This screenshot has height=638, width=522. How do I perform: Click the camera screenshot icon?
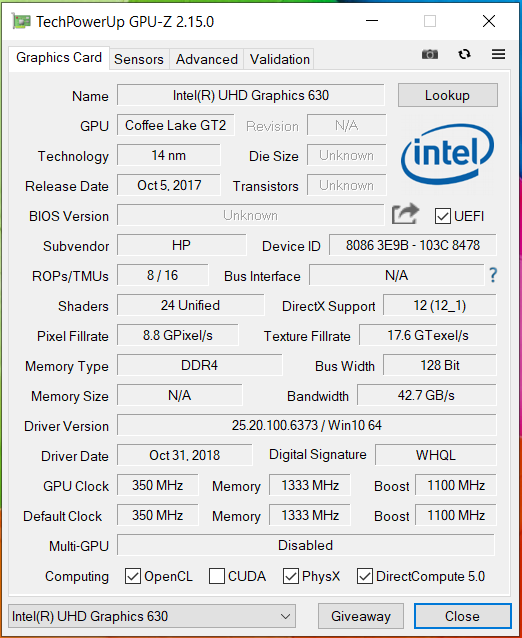[430, 54]
